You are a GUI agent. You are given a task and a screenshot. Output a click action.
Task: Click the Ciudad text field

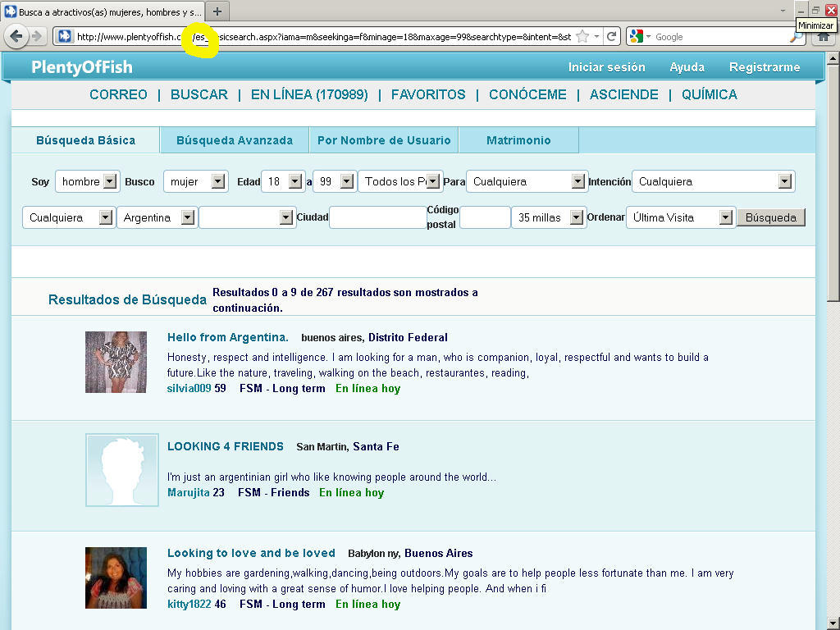377,217
